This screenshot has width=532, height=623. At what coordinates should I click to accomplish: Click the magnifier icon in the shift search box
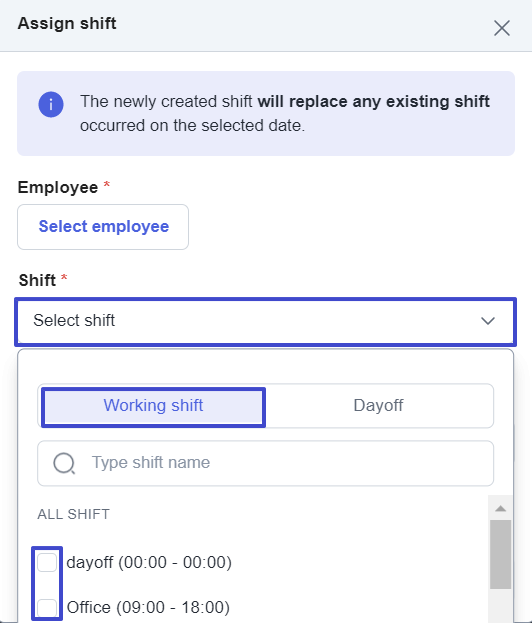pos(64,463)
